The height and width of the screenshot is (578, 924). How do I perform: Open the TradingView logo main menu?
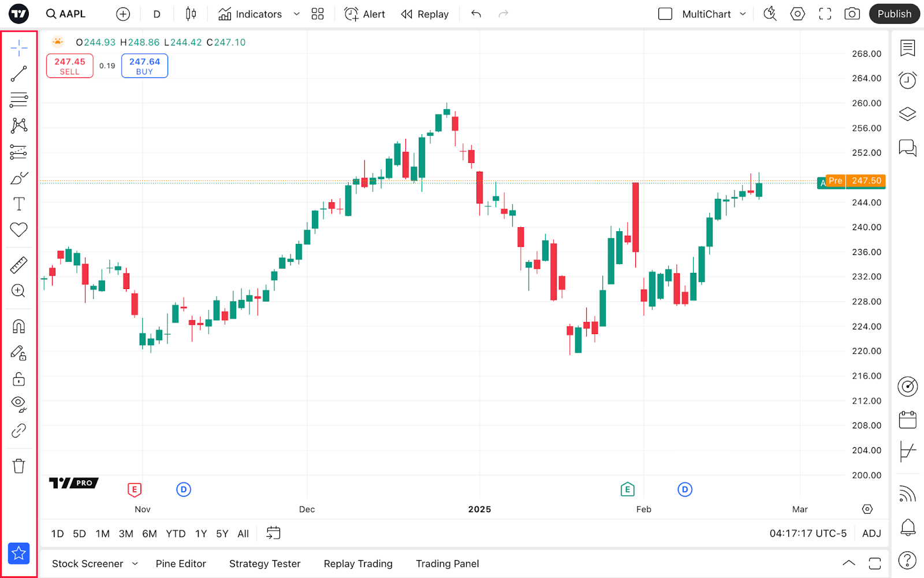19,14
